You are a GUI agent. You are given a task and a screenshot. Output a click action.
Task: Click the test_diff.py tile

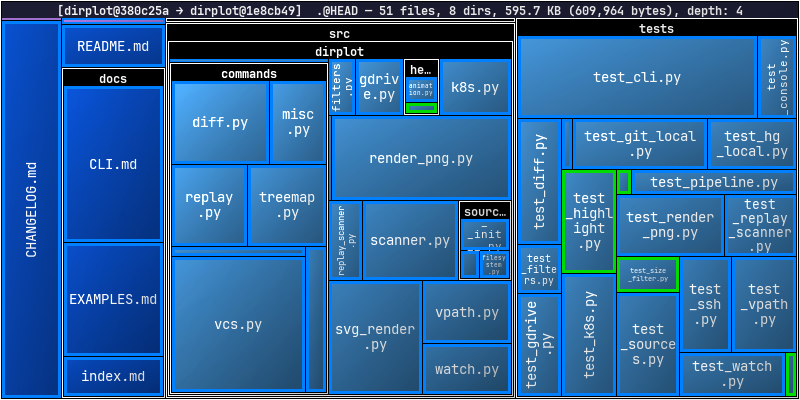[x=540, y=182]
